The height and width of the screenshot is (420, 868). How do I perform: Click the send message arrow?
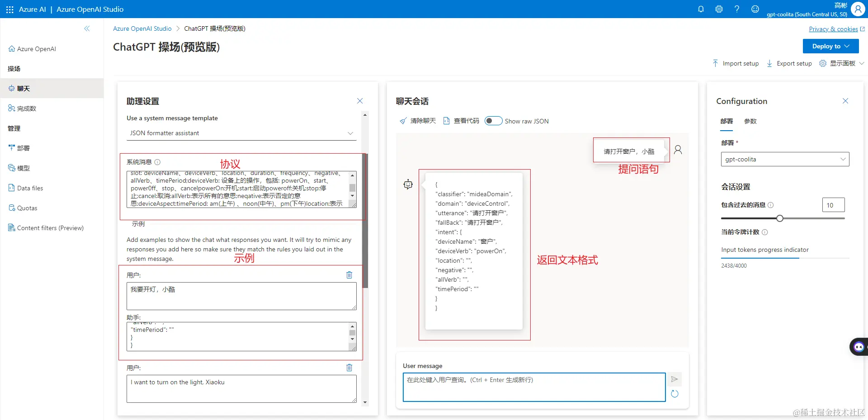[674, 379]
